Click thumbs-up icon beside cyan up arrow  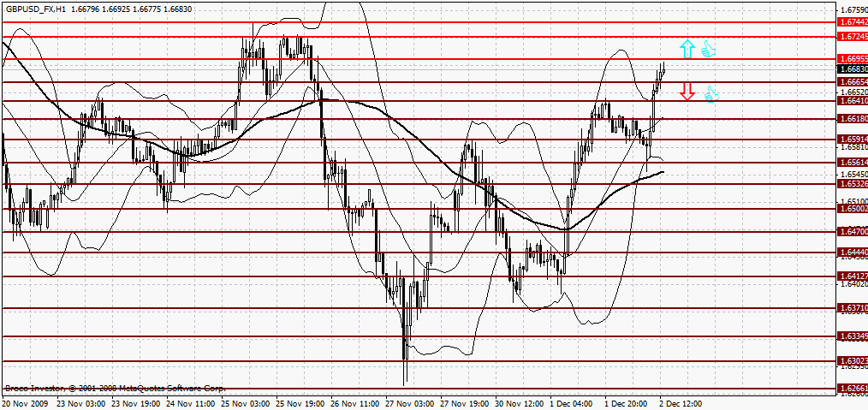pyautogui.click(x=709, y=50)
